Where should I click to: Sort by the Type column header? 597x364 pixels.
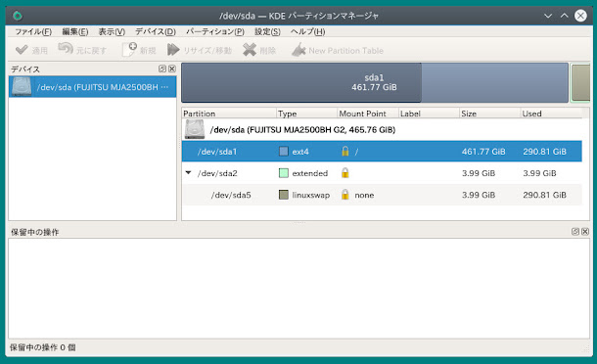[x=306, y=114]
